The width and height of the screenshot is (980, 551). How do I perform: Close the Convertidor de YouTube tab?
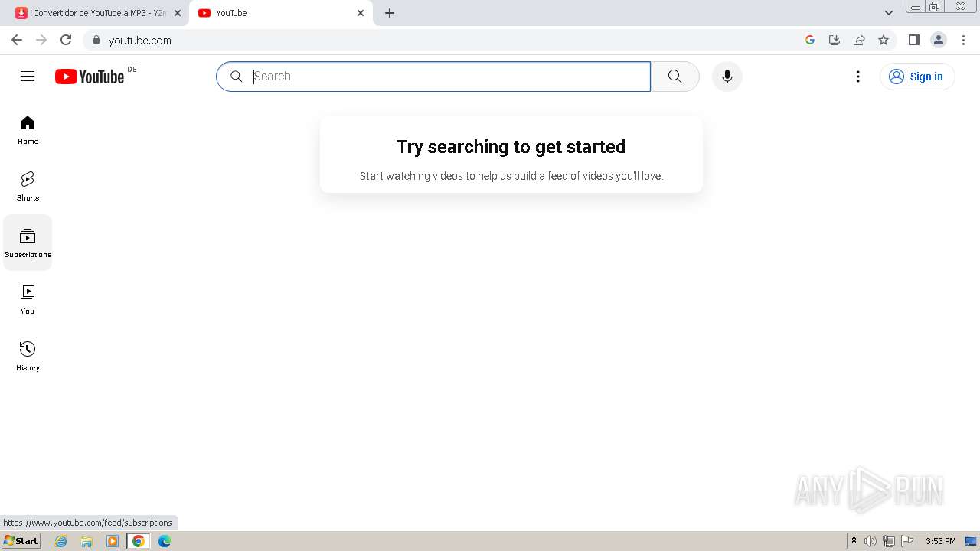pyautogui.click(x=178, y=13)
